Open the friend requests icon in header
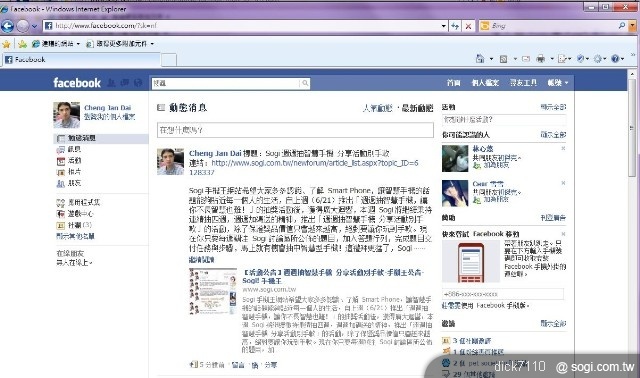 [x=111, y=83]
